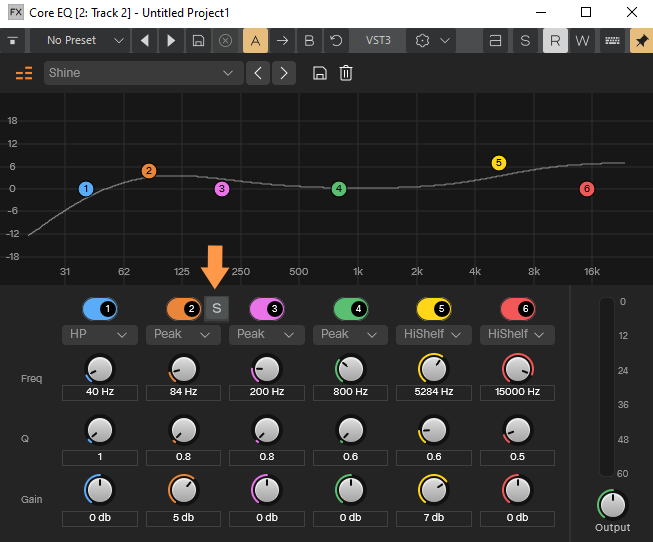Click the FX icon in the title bar
The height and width of the screenshot is (542, 653).
coord(15,12)
